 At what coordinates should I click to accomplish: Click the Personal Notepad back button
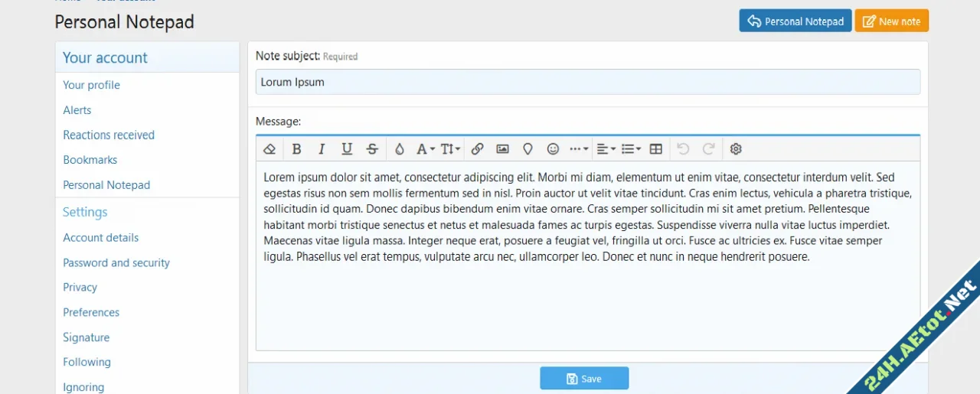(x=795, y=21)
